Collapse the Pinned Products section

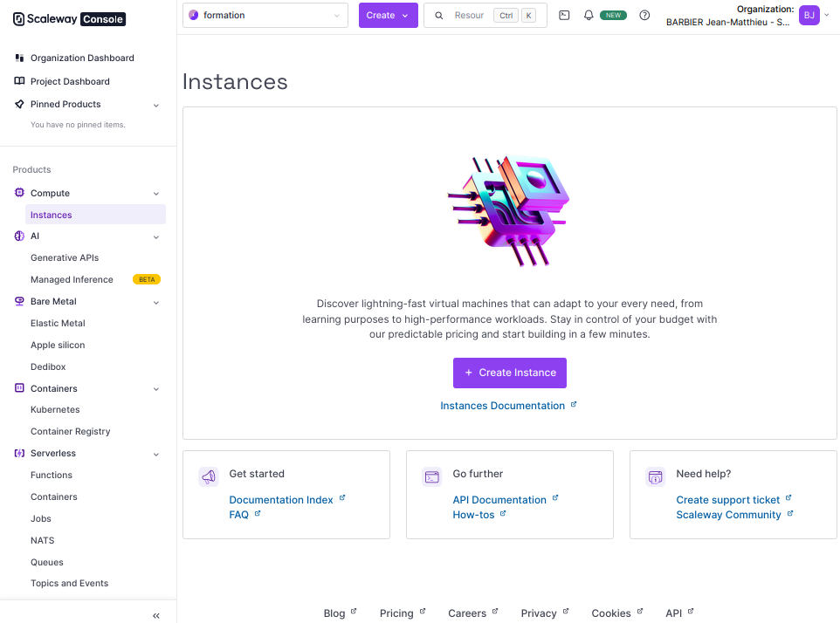(x=156, y=106)
